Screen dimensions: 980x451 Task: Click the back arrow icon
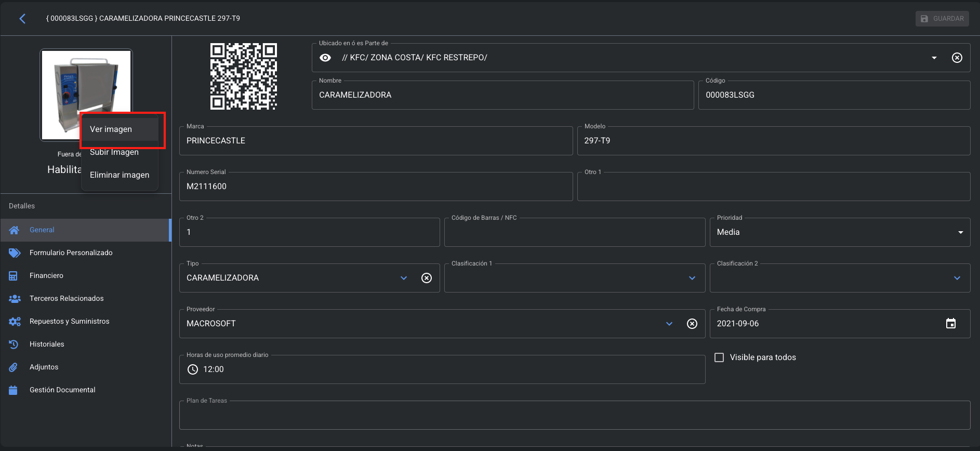click(x=22, y=19)
